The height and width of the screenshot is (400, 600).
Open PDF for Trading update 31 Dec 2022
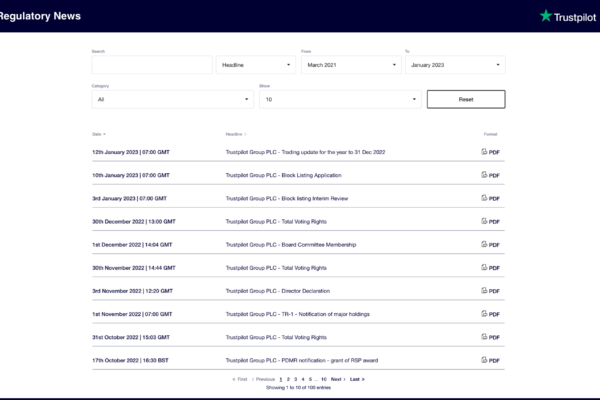(490, 152)
